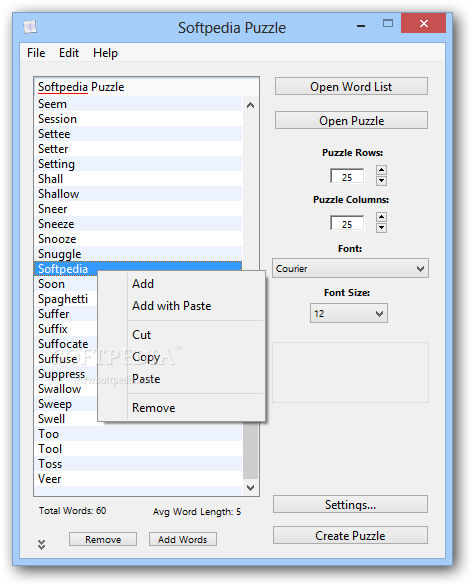Select the word Swell in list
Viewport: 473px width, 586px height.
pyautogui.click(x=52, y=419)
